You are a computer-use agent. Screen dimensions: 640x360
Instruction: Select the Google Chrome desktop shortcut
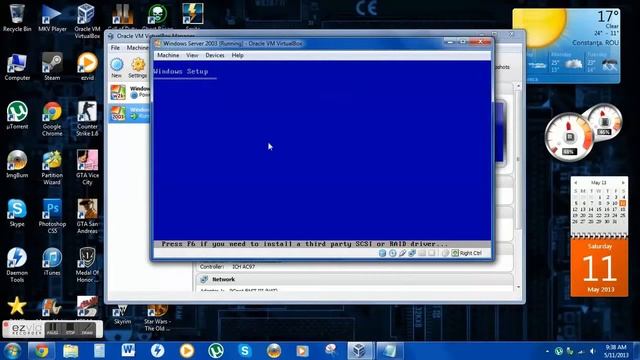pos(52,119)
